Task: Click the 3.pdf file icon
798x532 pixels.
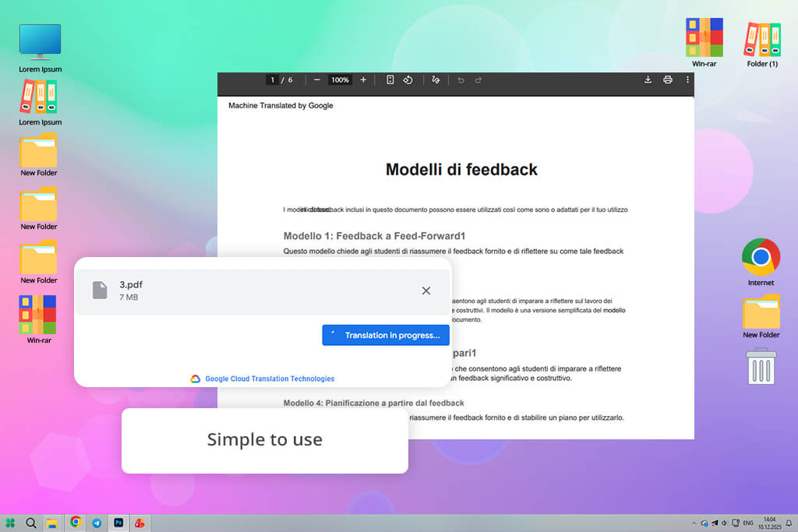Action: (x=100, y=290)
